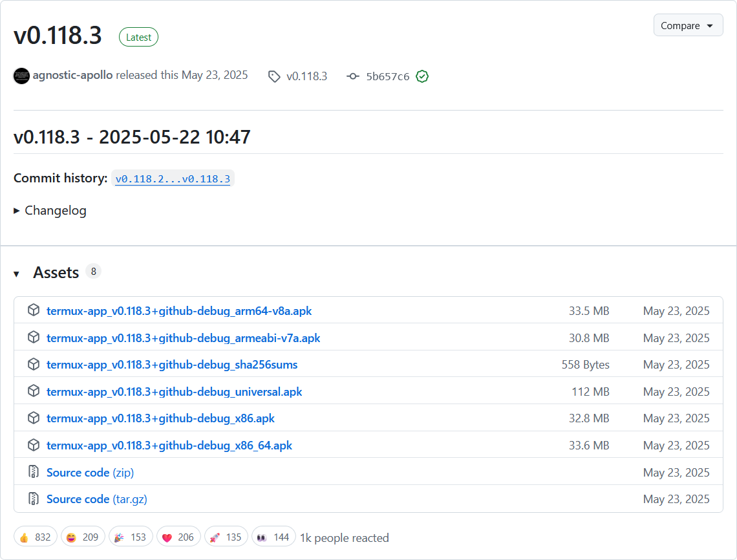Download the armeabi-v7a apk
Image resolution: width=737 pixels, height=560 pixels.
pyautogui.click(x=184, y=338)
